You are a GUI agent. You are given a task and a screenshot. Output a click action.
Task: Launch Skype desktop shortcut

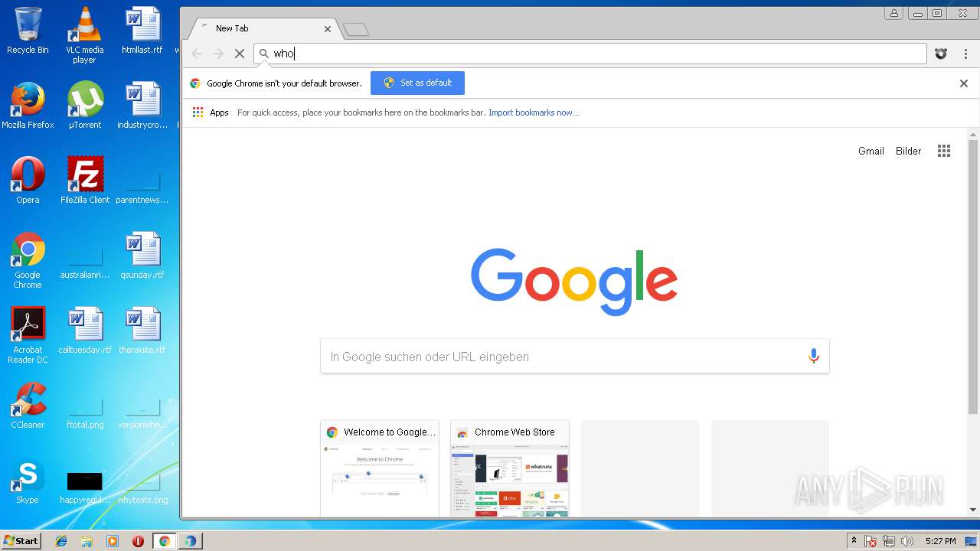pyautogui.click(x=28, y=481)
